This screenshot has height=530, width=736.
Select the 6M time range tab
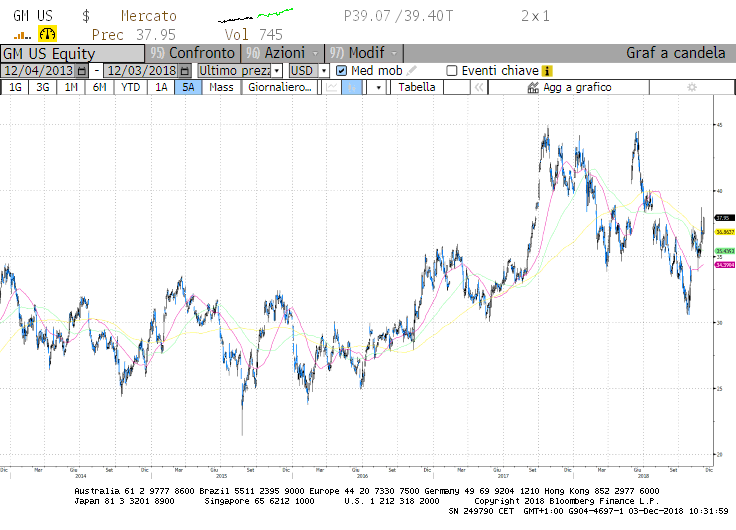click(99, 87)
